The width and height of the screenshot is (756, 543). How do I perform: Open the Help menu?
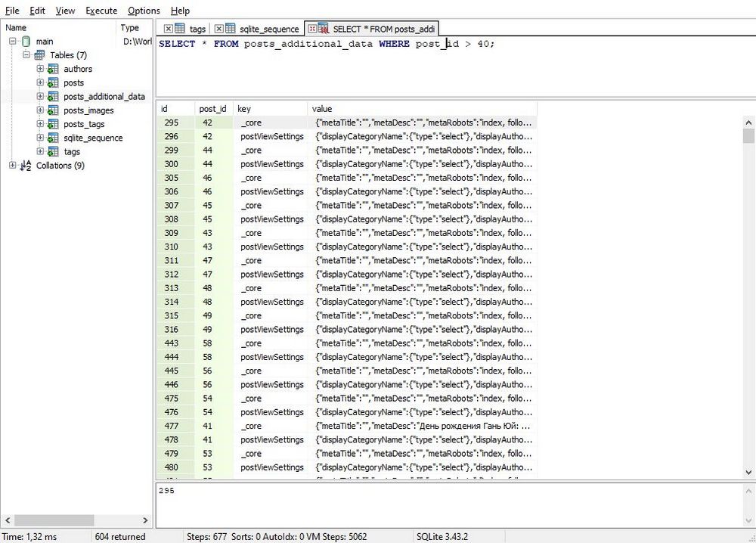181,11
